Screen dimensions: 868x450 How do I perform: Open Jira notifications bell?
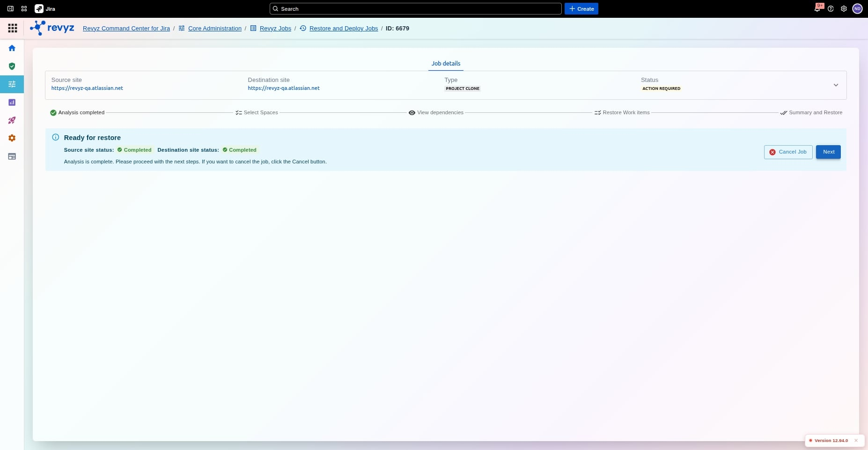(817, 8)
